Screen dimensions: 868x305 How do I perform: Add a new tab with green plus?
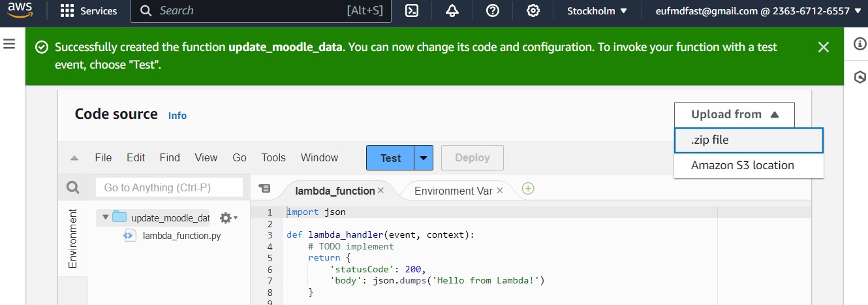pyautogui.click(x=528, y=189)
